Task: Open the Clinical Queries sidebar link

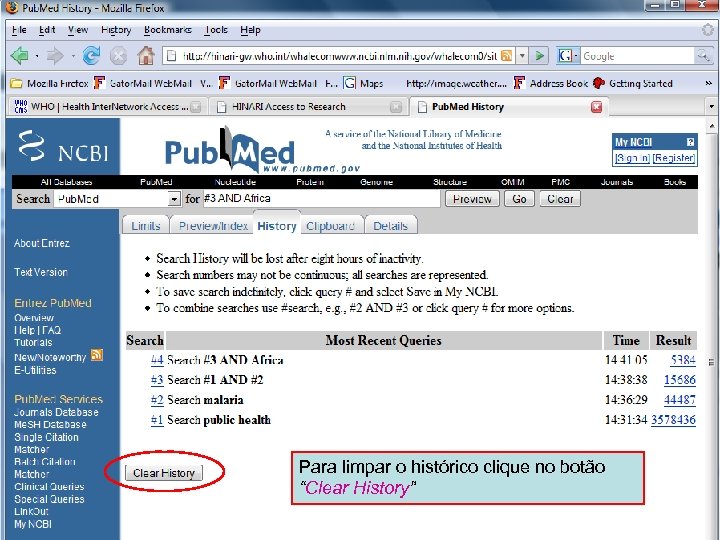Action: [49, 487]
